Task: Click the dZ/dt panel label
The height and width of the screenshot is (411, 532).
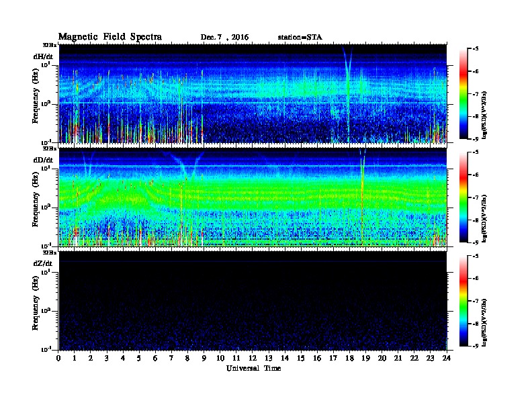Action: pyautogui.click(x=43, y=263)
